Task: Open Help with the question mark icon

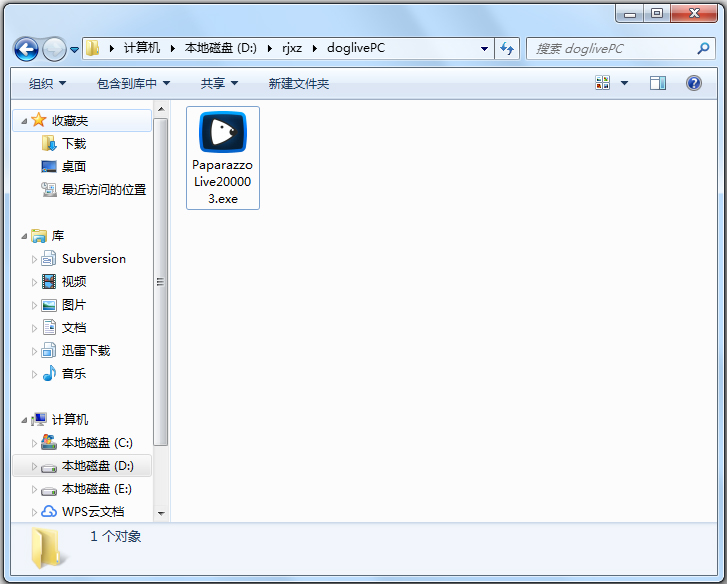Action: point(694,83)
